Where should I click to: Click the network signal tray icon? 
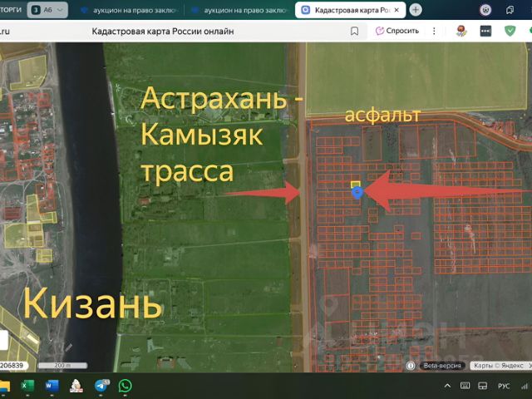(525, 386)
